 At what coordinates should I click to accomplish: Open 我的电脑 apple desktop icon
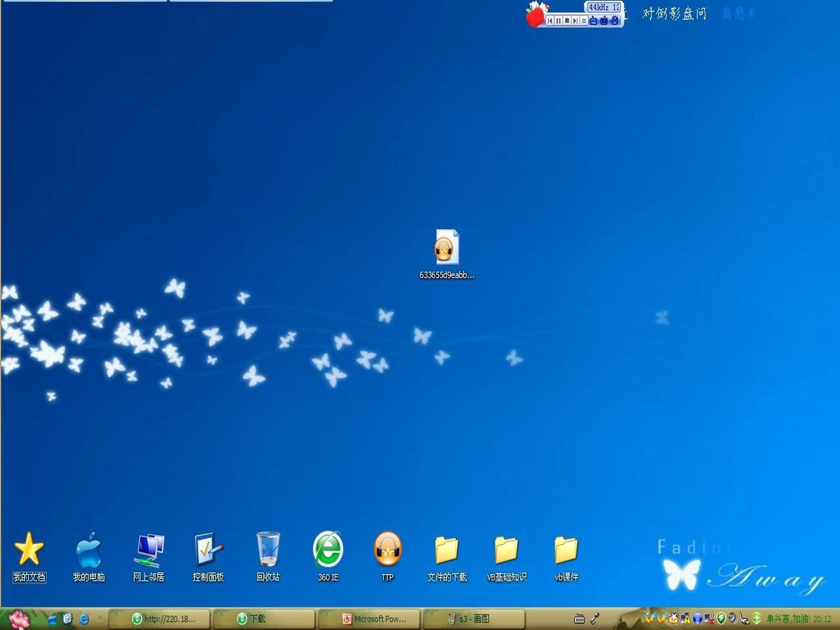[x=89, y=556]
